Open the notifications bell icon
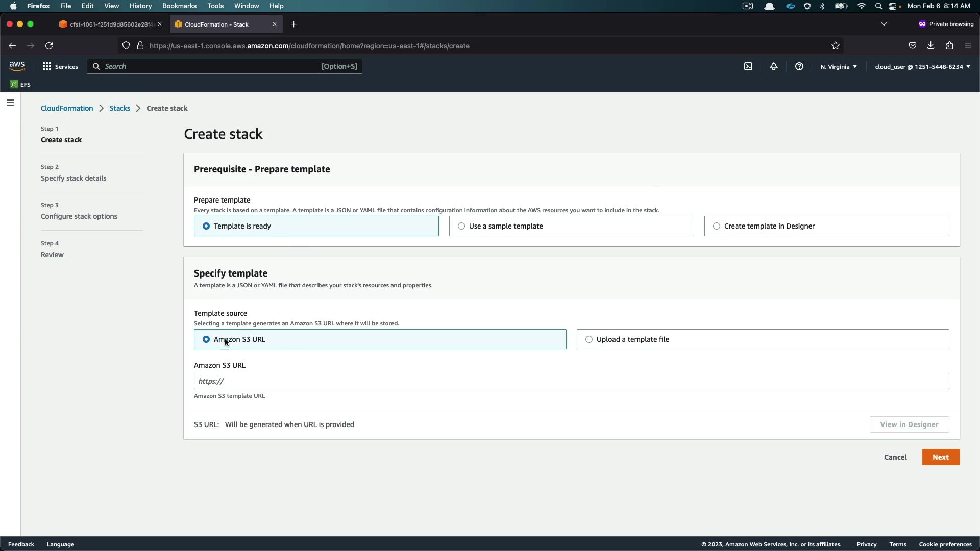The image size is (980, 551). (x=774, y=67)
